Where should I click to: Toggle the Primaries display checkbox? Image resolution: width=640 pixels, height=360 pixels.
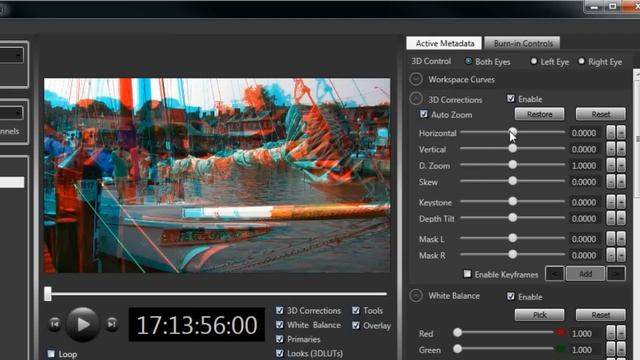(280, 339)
